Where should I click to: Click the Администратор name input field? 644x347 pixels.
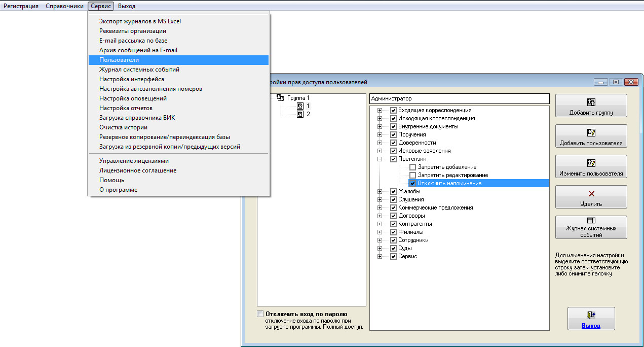click(x=460, y=98)
